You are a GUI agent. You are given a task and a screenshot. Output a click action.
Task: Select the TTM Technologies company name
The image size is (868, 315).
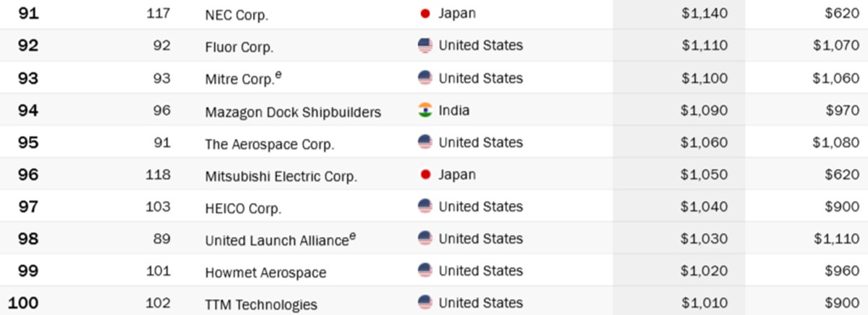coord(261,305)
